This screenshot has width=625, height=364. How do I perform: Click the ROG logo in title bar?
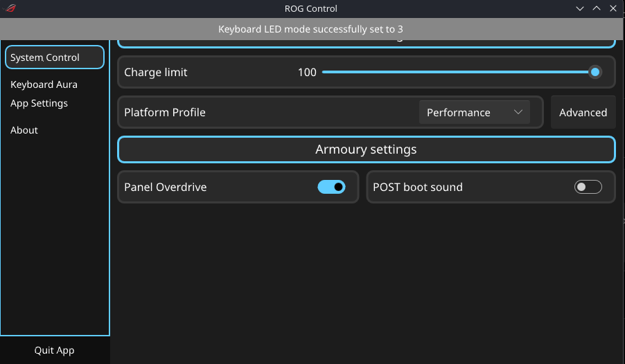tap(11, 8)
